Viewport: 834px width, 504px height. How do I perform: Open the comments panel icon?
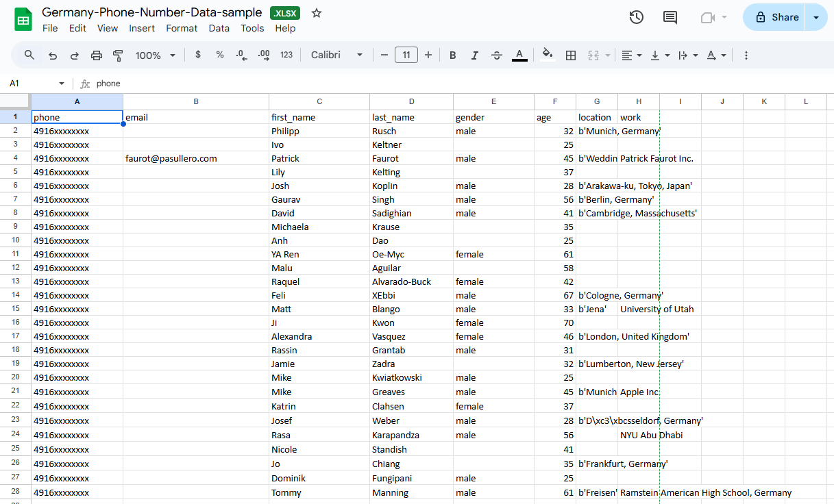(x=670, y=18)
